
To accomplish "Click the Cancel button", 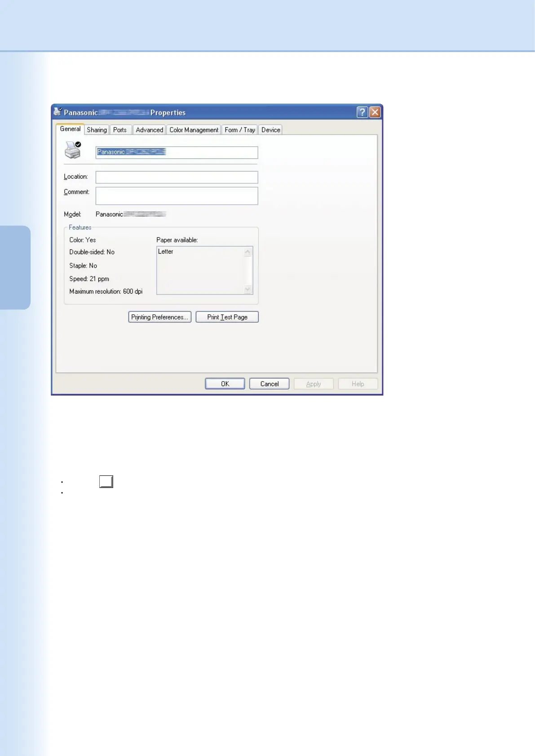I will [x=269, y=384].
